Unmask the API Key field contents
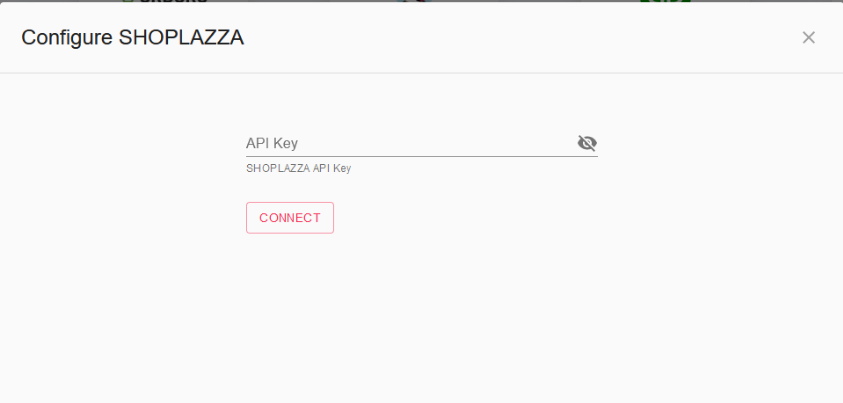Viewport: 843px width, 403px height. tap(587, 143)
